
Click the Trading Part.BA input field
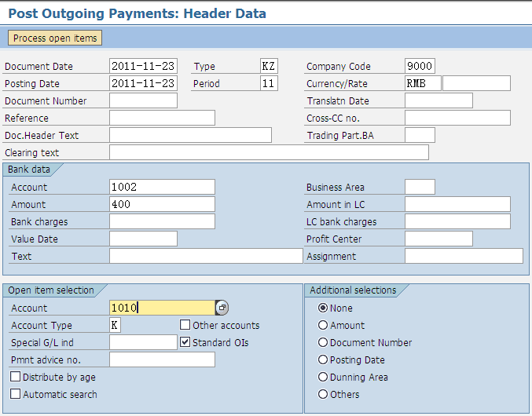tap(420, 135)
